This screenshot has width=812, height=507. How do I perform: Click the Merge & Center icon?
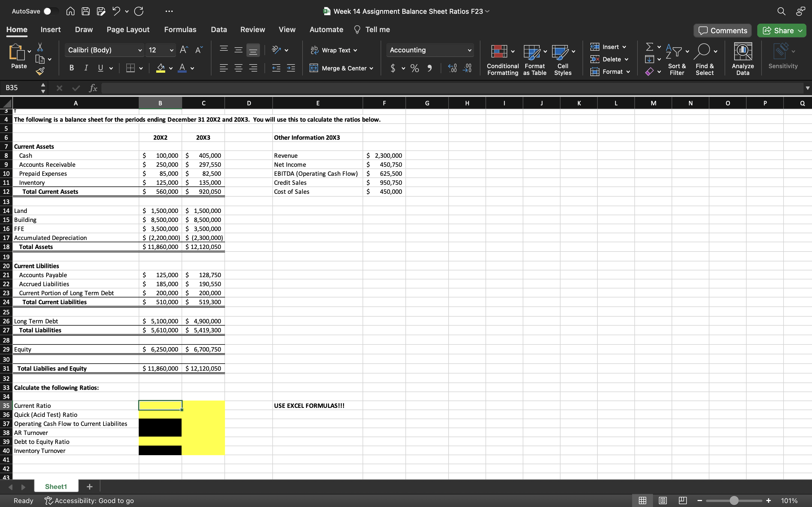pyautogui.click(x=314, y=68)
